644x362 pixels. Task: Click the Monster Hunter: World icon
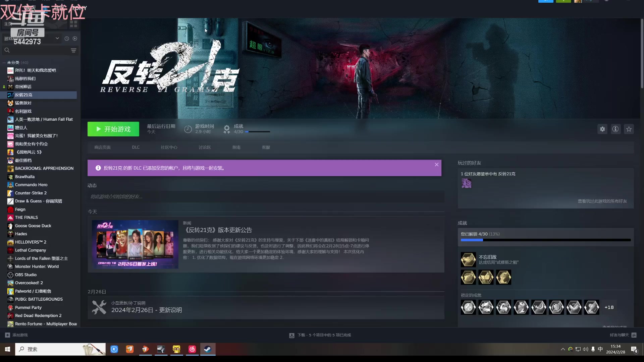coord(10,267)
